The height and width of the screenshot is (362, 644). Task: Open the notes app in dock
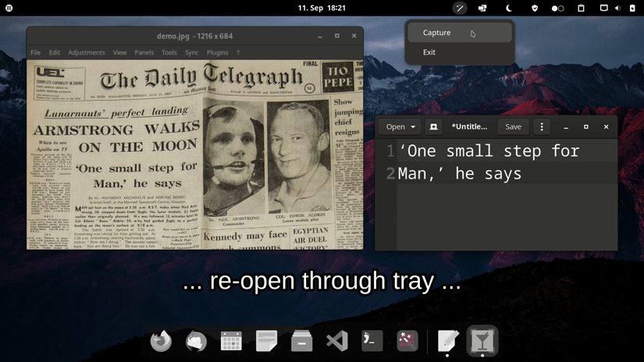pos(266,341)
